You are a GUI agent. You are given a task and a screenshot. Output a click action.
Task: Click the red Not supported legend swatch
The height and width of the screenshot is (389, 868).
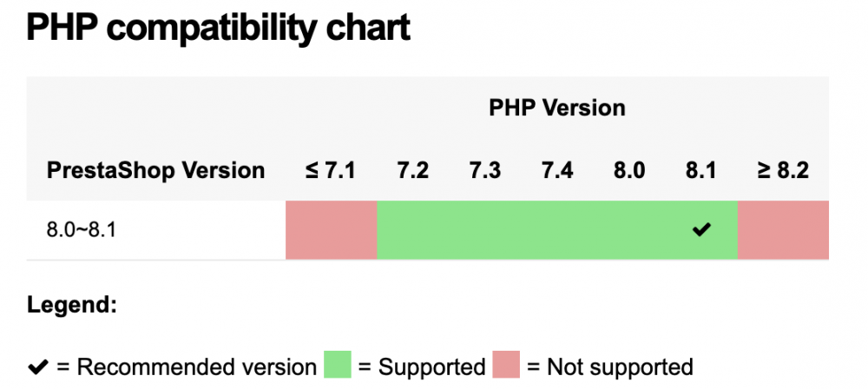506,365
